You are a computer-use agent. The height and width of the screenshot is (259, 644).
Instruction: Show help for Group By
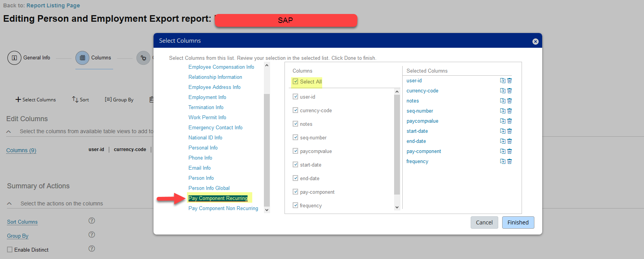coord(92,235)
